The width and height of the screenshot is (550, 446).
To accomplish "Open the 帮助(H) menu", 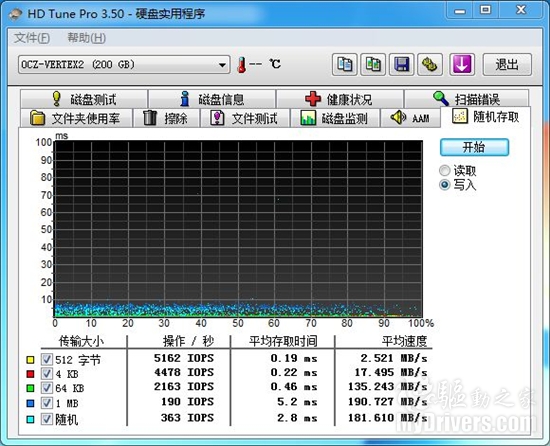I will pos(86,38).
